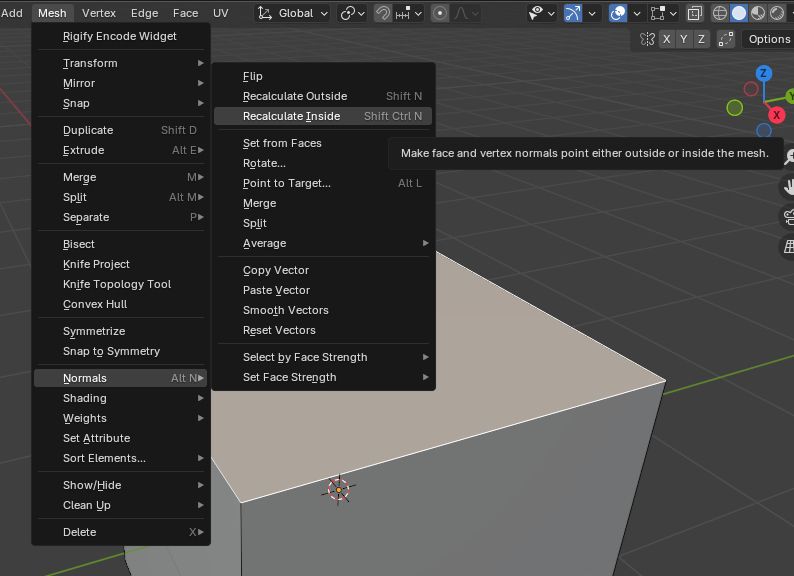Screen dimensions: 794x576
Task: Toggle Y axis mirror button
Action: [x=684, y=39]
